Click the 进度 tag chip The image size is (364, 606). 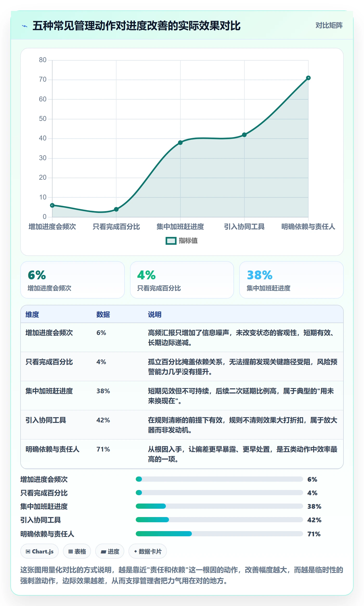click(x=110, y=551)
